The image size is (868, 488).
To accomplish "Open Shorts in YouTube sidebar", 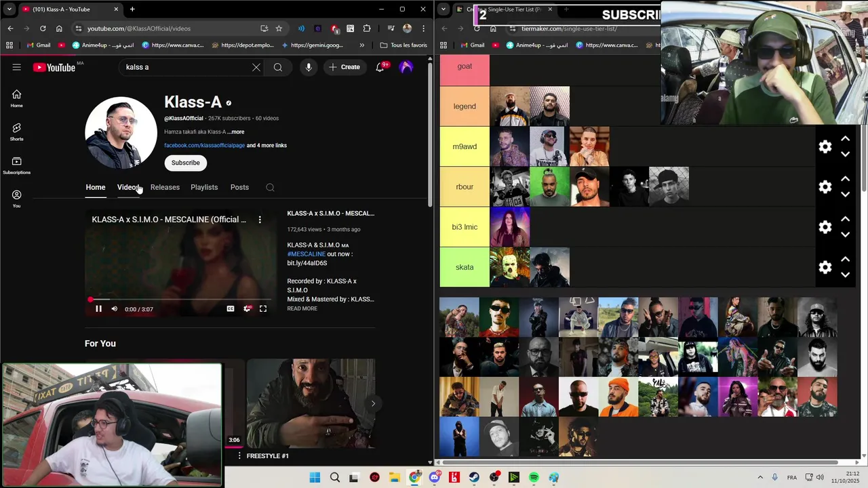I will [16, 131].
